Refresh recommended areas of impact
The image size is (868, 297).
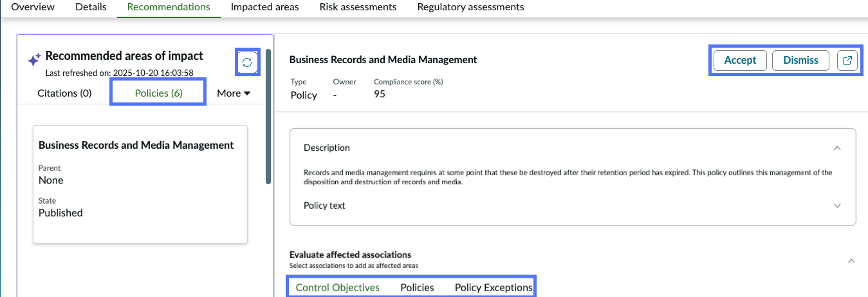247,62
